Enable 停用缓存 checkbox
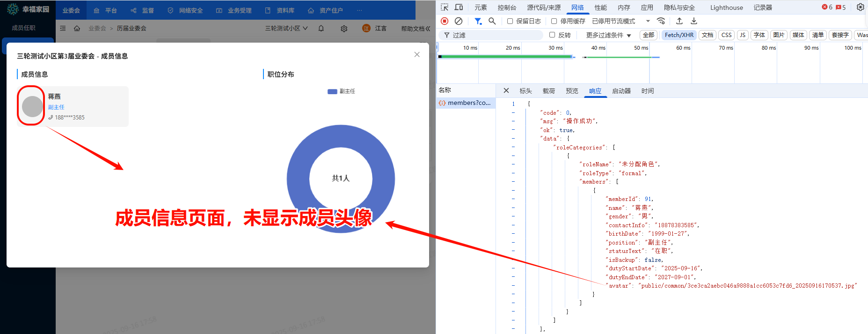The width and height of the screenshot is (868, 334). click(x=554, y=21)
